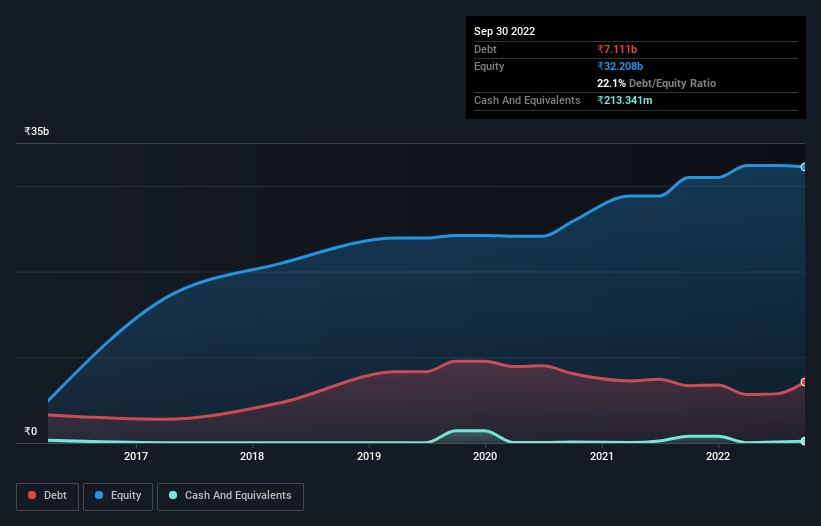Click the 2022 x-axis label
Image resolution: width=821 pixels, height=526 pixels.
click(x=718, y=456)
